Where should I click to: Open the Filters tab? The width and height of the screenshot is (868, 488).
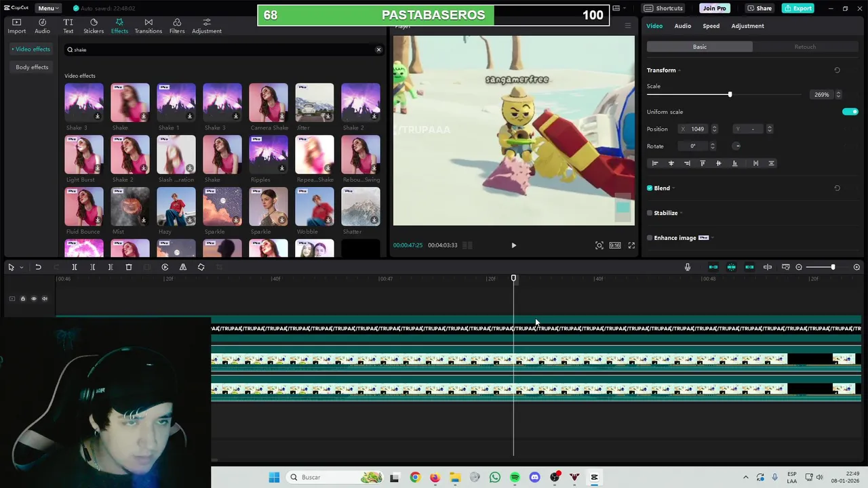177,26
